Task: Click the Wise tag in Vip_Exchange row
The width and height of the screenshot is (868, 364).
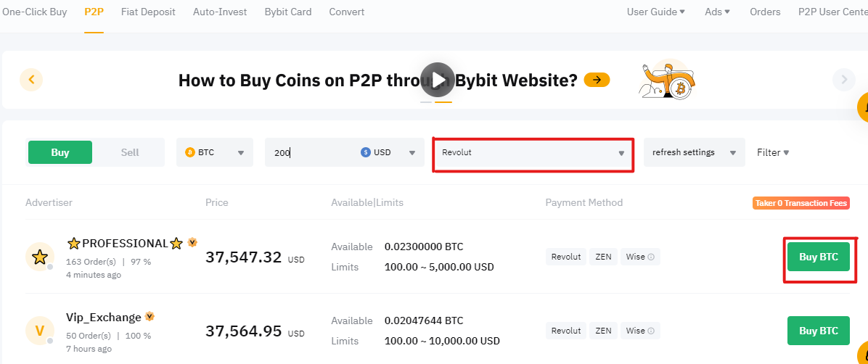Action: point(641,331)
